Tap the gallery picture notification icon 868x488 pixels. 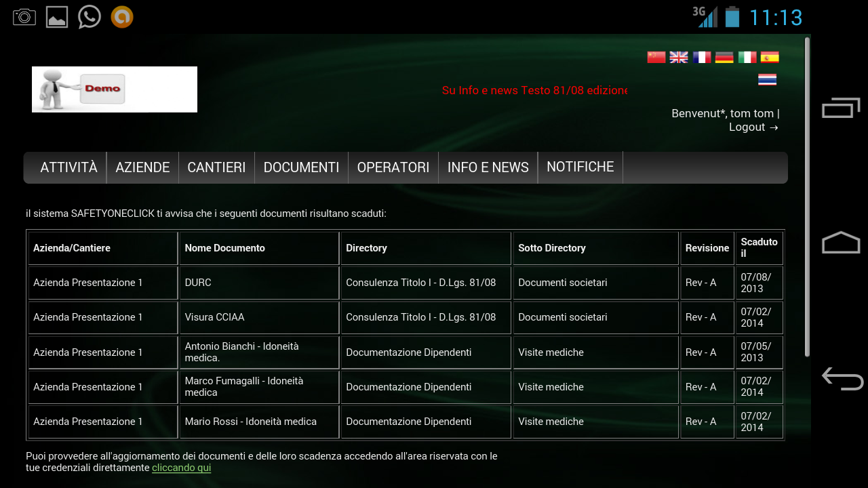(57, 17)
